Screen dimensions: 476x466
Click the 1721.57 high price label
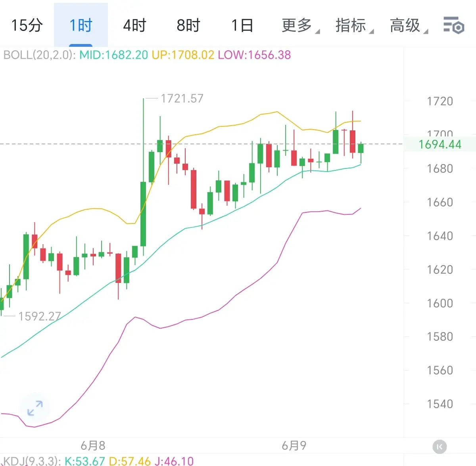[x=182, y=98]
